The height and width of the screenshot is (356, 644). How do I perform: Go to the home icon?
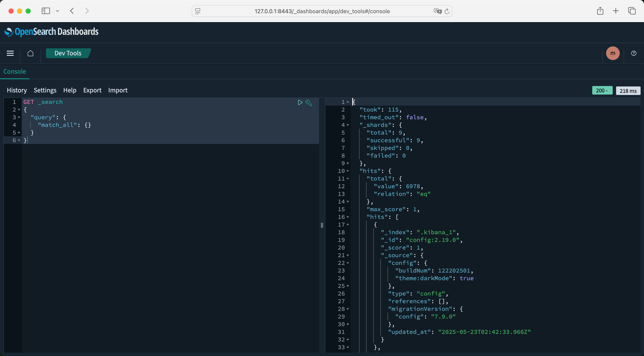point(30,53)
